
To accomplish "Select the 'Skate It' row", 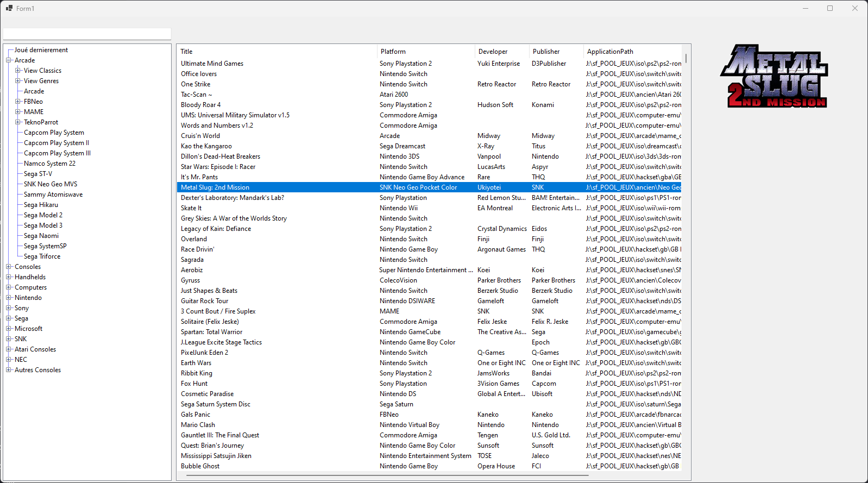I will click(429, 208).
